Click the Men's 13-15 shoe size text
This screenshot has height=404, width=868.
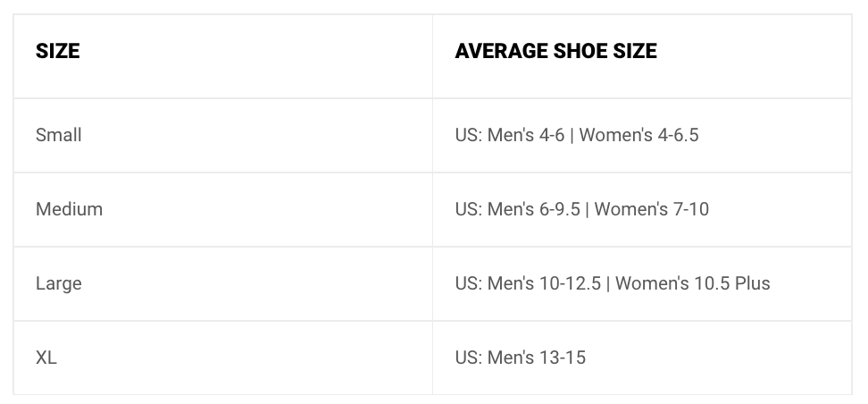click(537, 358)
